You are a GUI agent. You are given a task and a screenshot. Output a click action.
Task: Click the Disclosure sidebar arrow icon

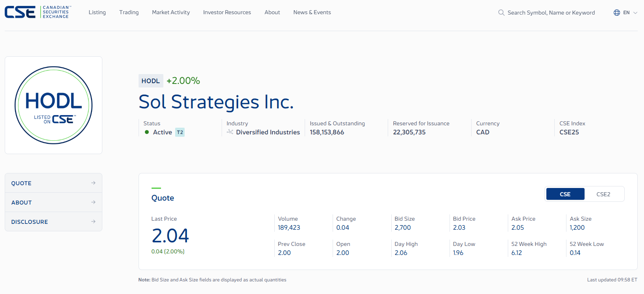(93, 221)
